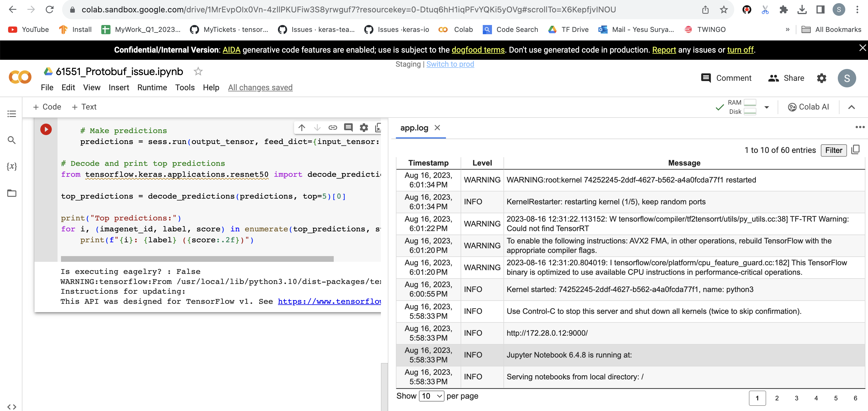Open the entries-per-page dropdown
This screenshot has width=868, height=411.
(431, 396)
